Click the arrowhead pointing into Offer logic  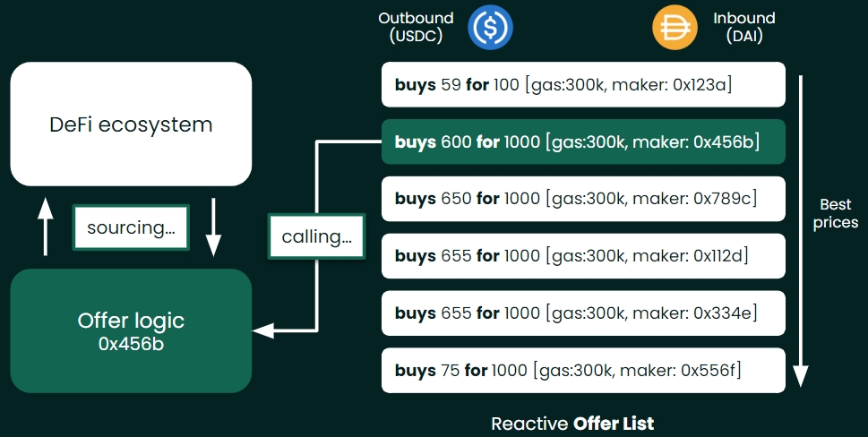pos(262,330)
